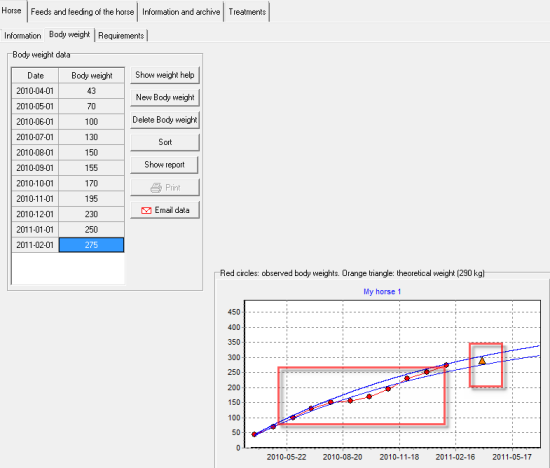Click the Date column header
This screenshot has height=468, width=550.
click(x=35, y=75)
